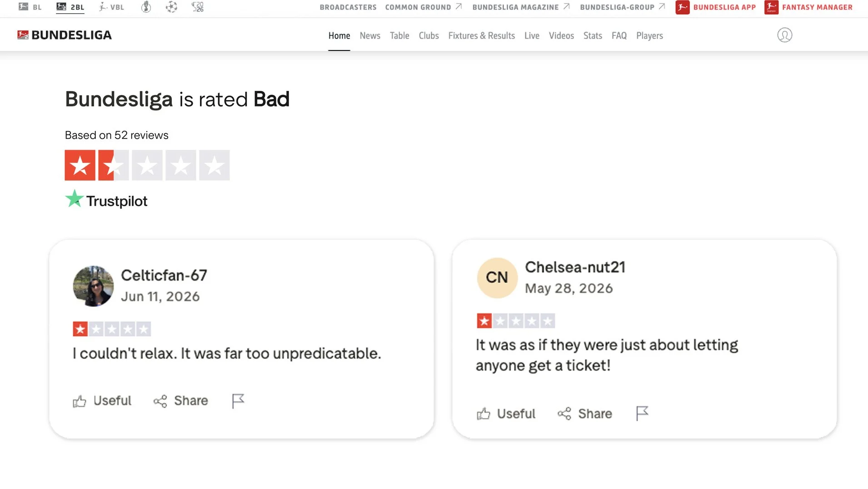Mark Chelsea-nut21's review as Useful
The width and height of the screenshot is (868, 489).
click(x=506, y=413)
